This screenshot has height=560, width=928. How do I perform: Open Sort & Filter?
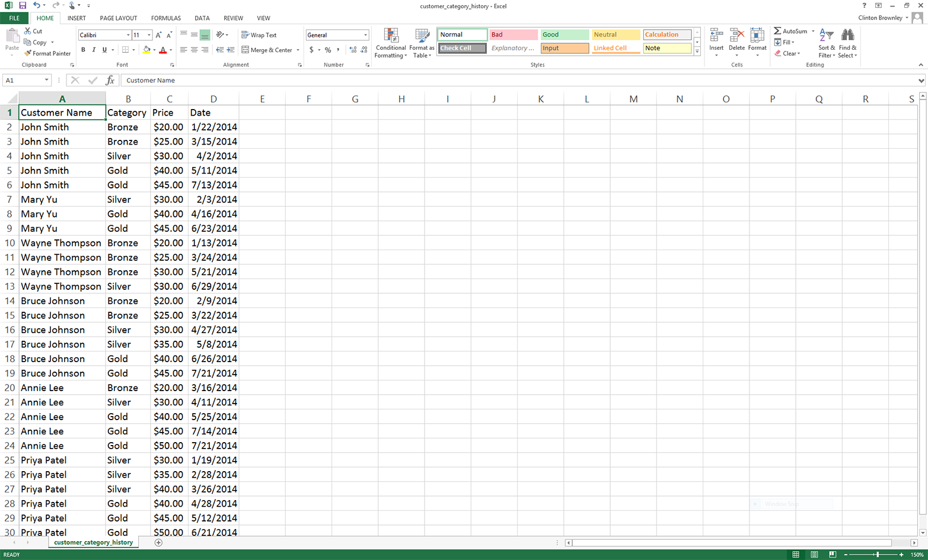tap(827, 43)
